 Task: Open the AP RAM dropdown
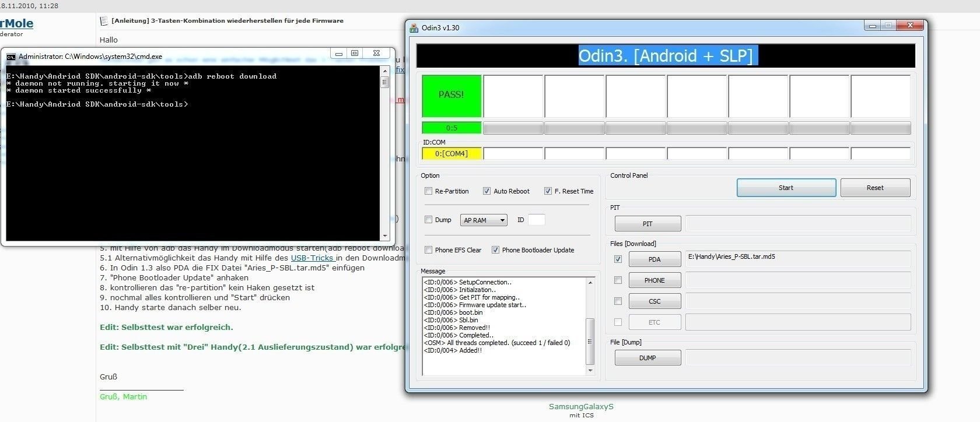coord(484,220)
